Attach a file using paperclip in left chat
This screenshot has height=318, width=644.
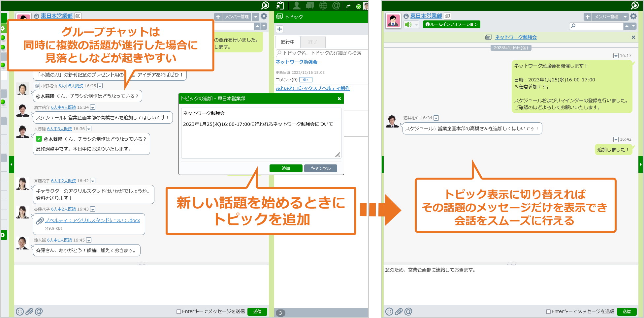[x=29, y=311]
